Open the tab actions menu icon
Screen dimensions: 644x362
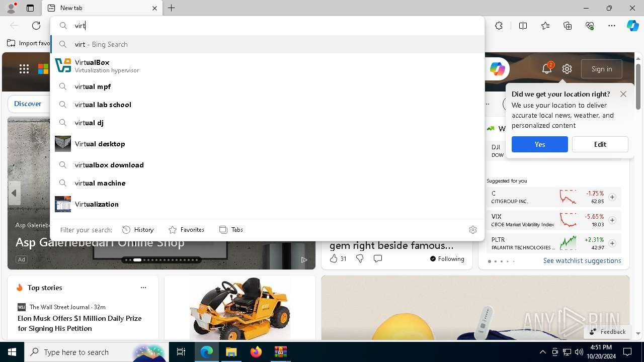pyautogui.click(x=30, y=8)
